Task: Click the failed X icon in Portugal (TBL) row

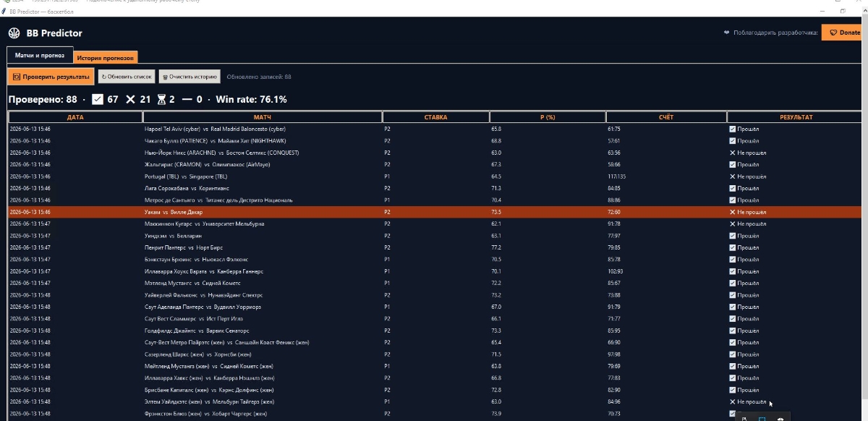Action: click(x=733, y=177)
